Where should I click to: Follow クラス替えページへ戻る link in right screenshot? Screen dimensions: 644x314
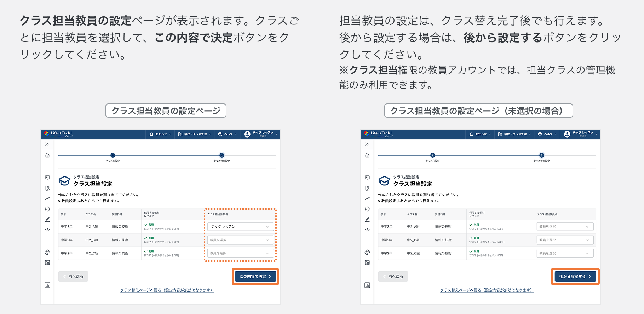point(487,290)
